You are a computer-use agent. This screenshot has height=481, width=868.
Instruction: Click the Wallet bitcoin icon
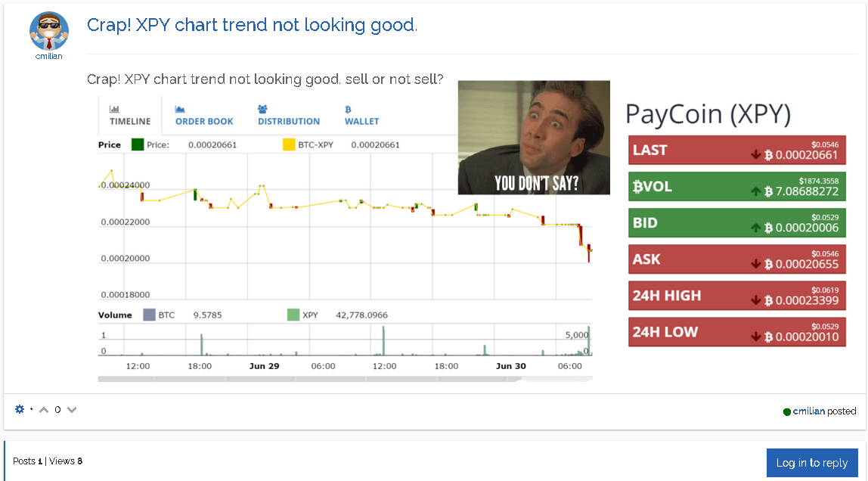[x=349, y=109]
